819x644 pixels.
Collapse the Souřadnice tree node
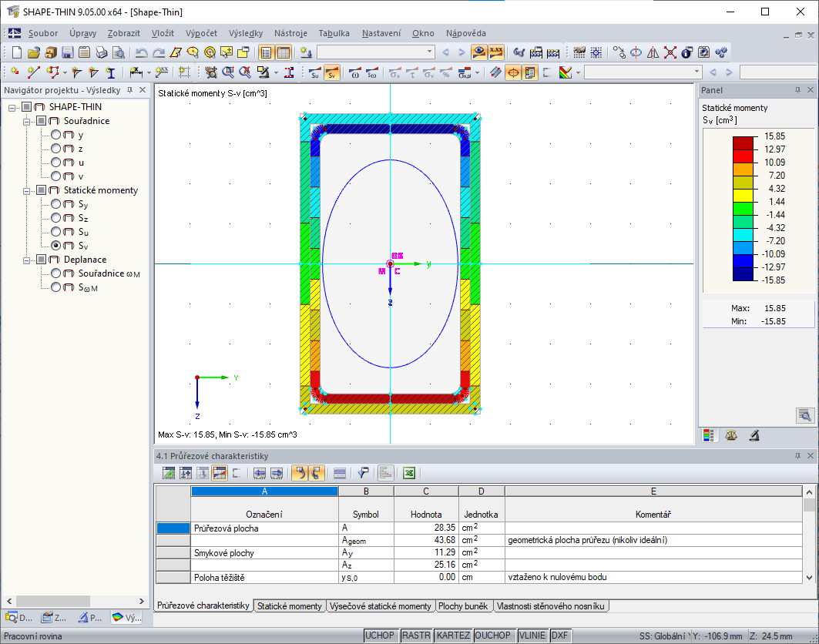pos(27,121)
